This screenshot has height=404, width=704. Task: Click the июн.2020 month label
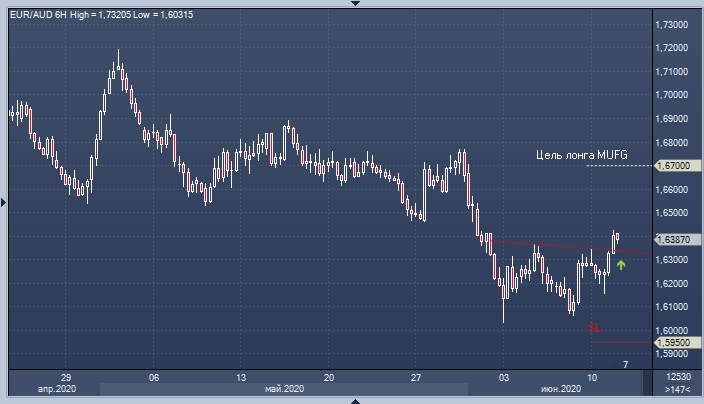tap(560, 388)
